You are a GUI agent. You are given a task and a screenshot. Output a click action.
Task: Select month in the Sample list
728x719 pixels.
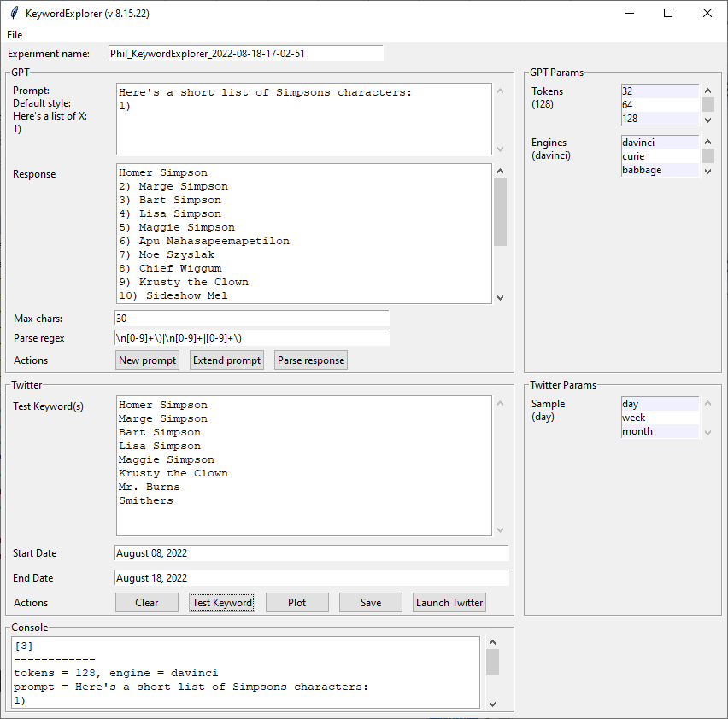tap(660, 431)
